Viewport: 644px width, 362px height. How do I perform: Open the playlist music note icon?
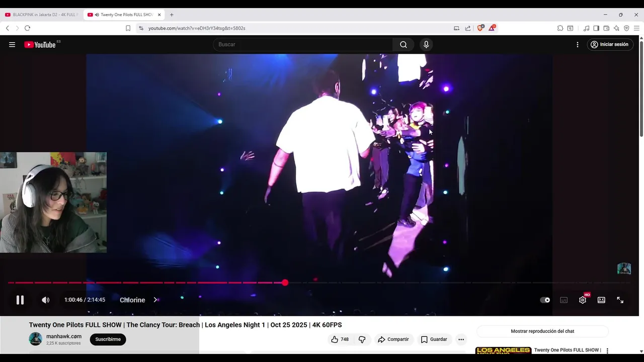[x=586, y=28]
